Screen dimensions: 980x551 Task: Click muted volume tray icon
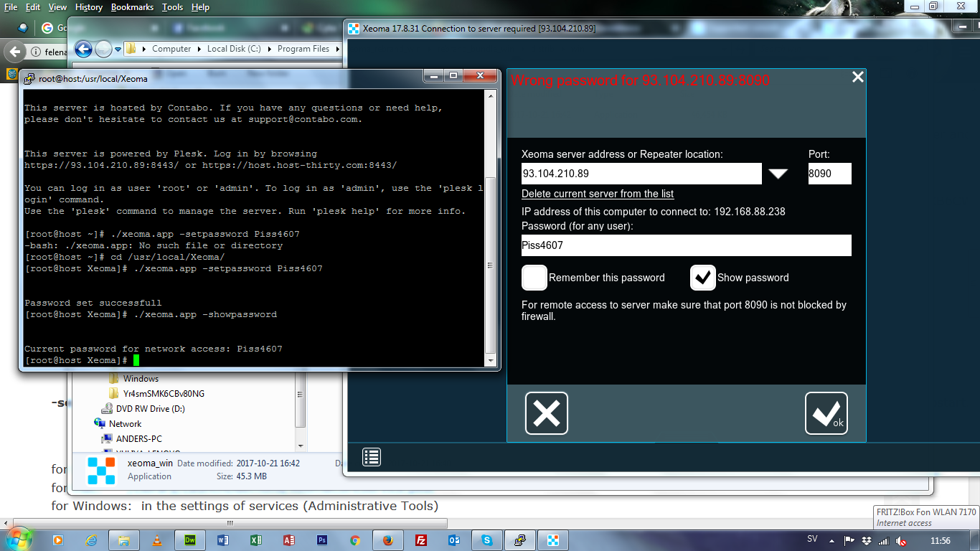pyautogui.click(x=902, y=541)
